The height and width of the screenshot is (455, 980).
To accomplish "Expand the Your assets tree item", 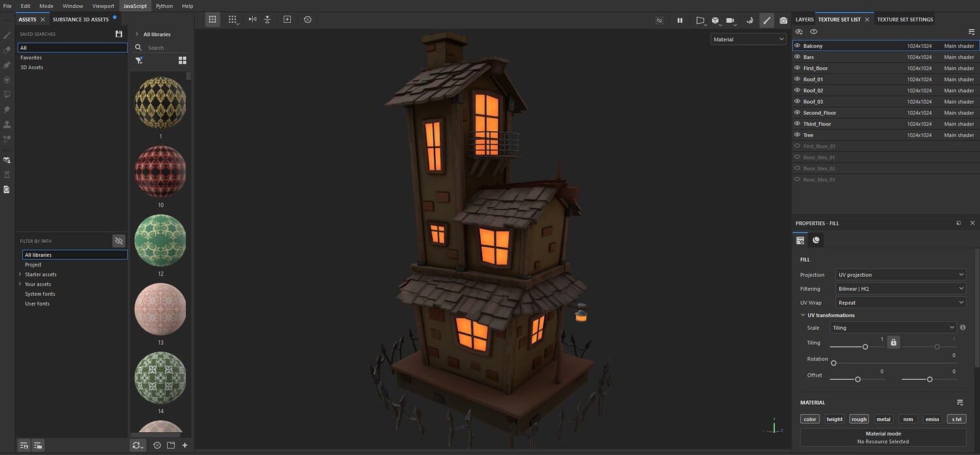I will click(x=20, y=284).
